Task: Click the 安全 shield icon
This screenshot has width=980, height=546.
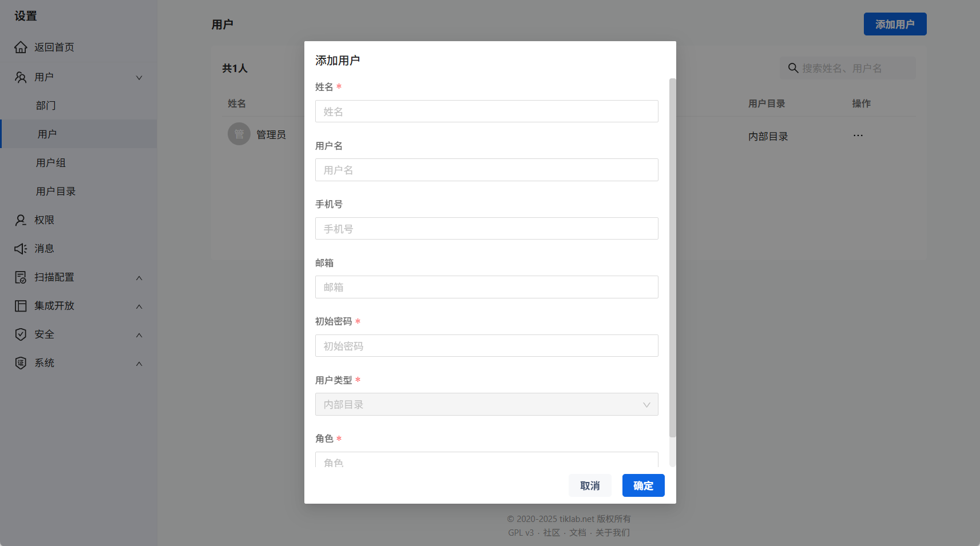Action: pos(21,334)
